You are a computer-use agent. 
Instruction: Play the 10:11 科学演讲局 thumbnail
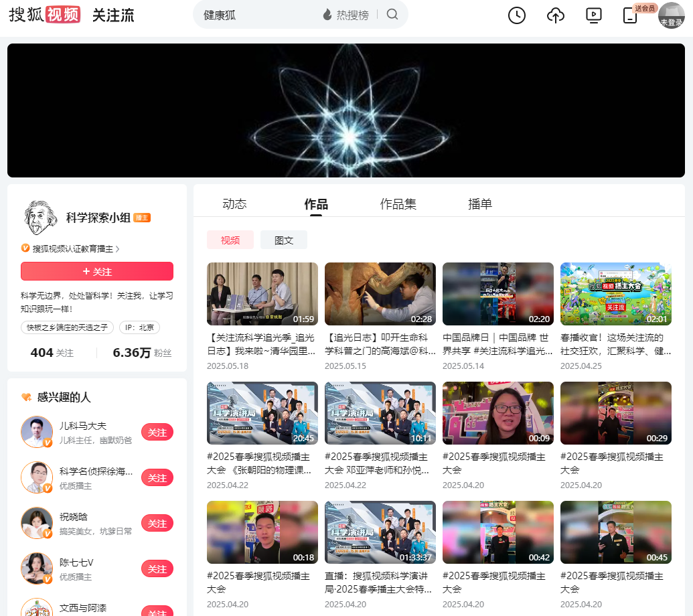tap(380, 413)
